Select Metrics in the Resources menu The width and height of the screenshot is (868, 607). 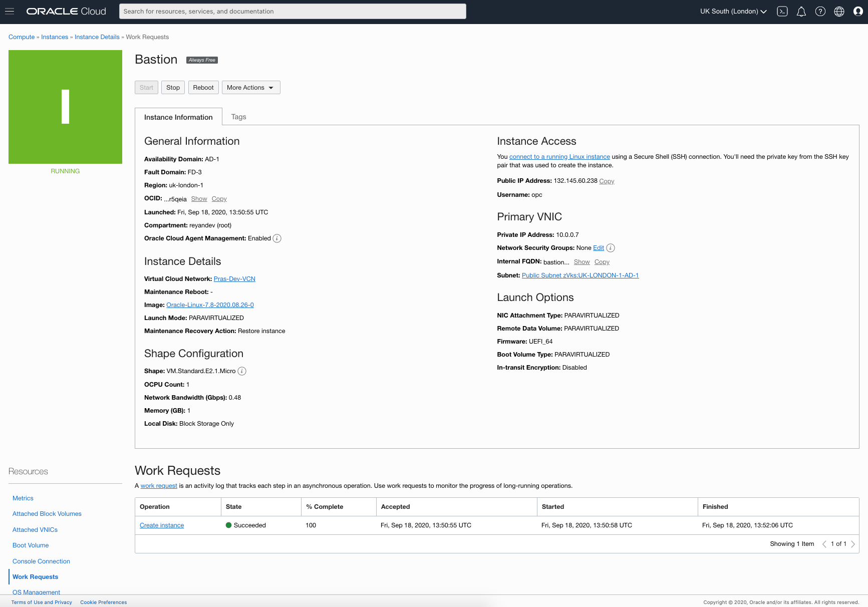[23, 498]
